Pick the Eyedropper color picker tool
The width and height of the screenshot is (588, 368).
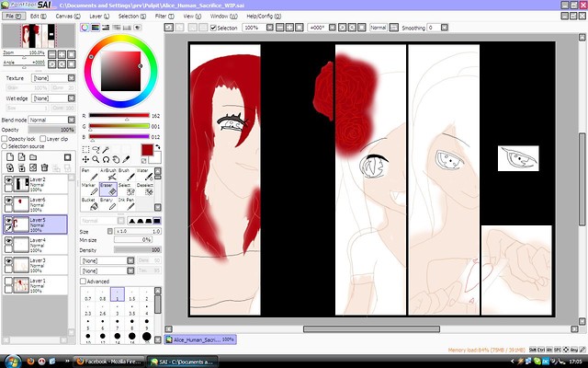126,159
